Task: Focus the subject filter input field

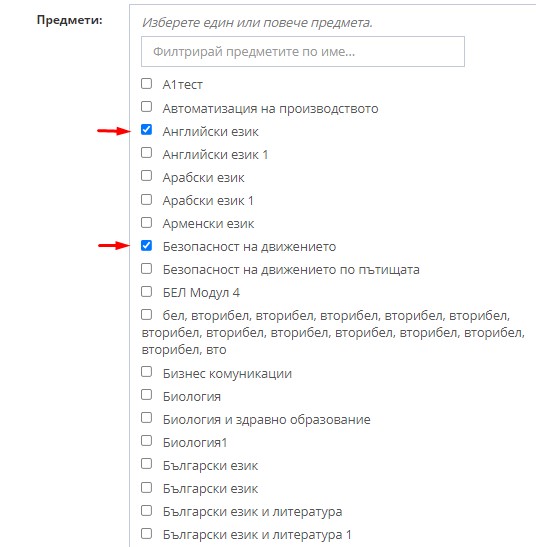Action: coord(303,51)
